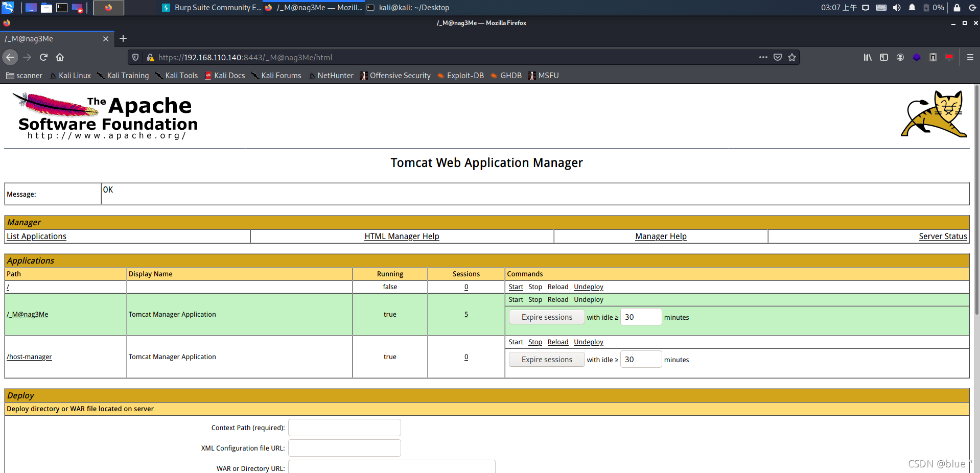Open the Exploit-DB bookmark
Viewport: 980px width, 473px height.
pos(460,76)
